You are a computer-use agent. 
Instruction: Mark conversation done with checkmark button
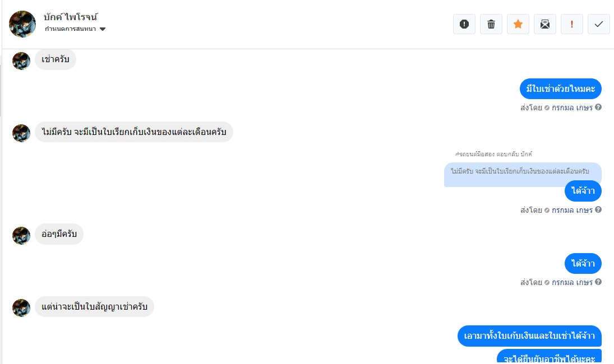(x=599, y=24)
